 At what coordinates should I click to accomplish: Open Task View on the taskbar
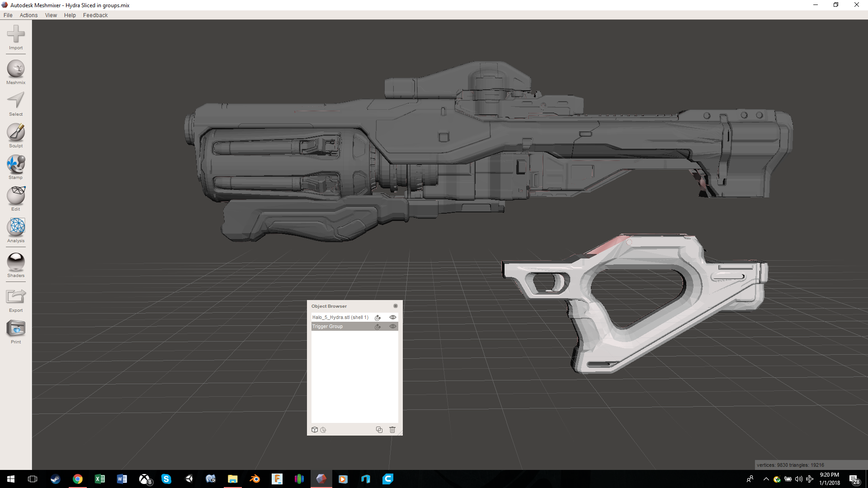pyautogui.click(x=33, y=479)
